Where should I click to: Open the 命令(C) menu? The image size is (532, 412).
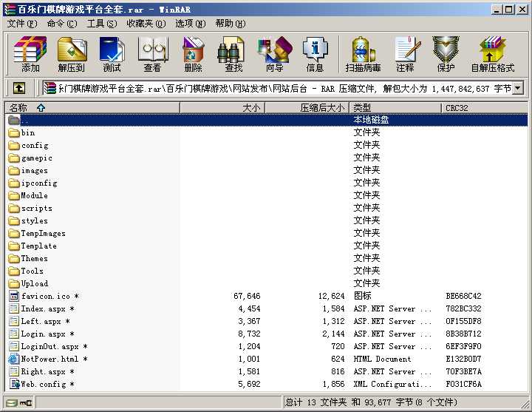62,24
